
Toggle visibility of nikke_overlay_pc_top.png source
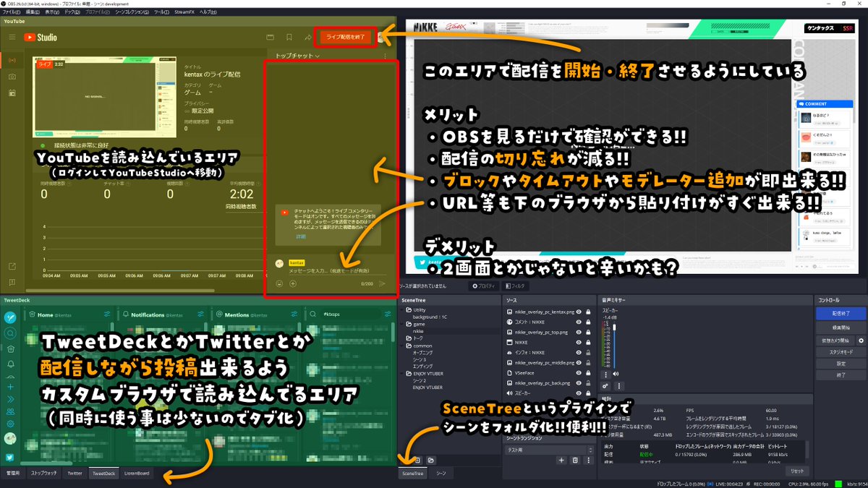(x=579, y=331)
